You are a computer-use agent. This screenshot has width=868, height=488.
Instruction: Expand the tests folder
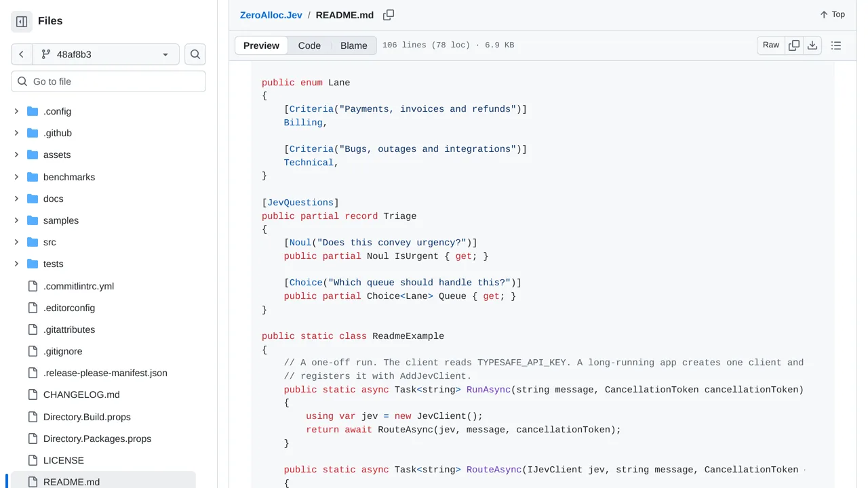[16, 264]
